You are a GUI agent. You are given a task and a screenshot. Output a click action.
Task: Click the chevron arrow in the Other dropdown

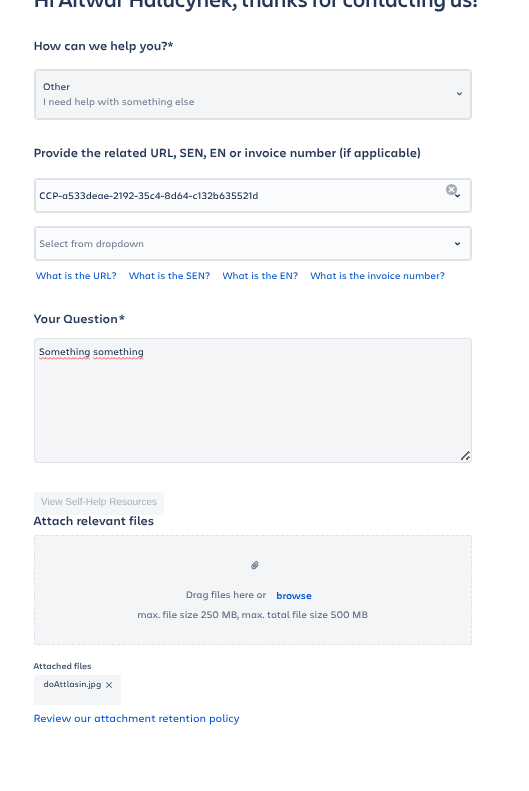tap(459, 94)
